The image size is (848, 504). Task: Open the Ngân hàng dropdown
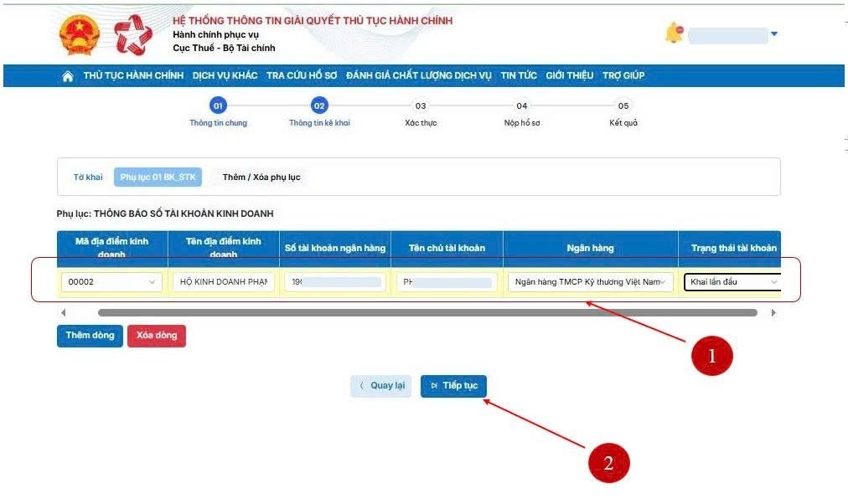590,282
